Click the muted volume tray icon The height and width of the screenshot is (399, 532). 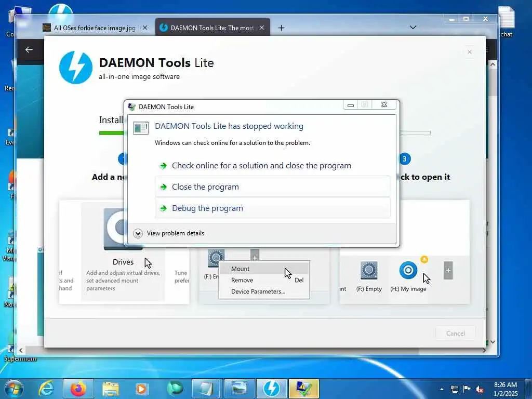[x=480, y=389]
